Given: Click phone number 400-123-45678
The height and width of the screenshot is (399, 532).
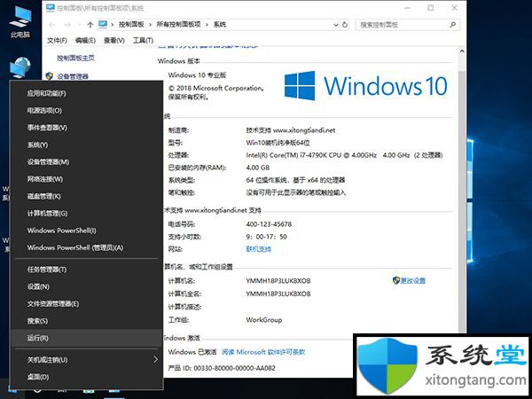Looking at the screenshot, I should coord(269,224).
